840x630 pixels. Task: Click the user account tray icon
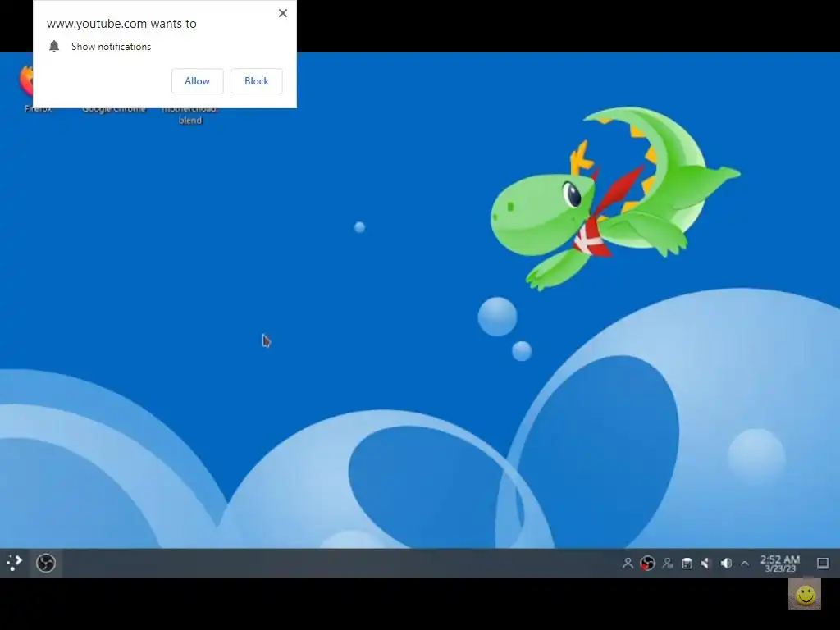(628, 563)
